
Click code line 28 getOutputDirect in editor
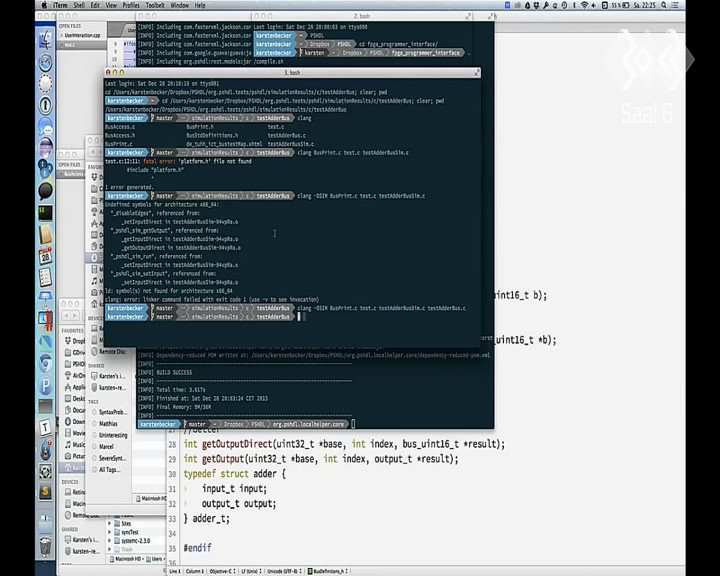coord(344,444)
